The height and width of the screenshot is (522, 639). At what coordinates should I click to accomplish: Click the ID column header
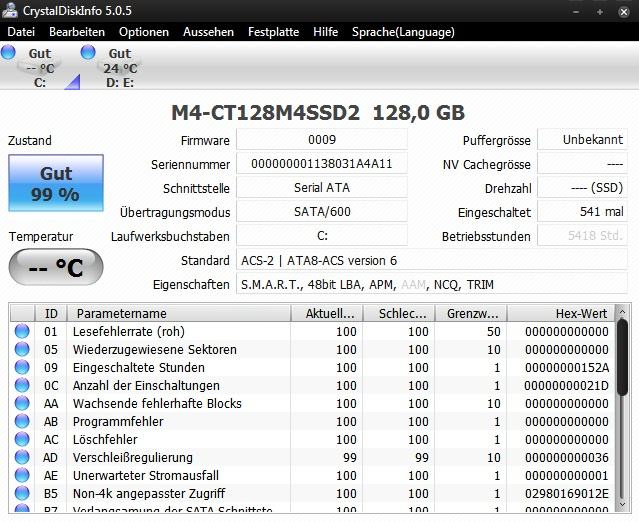51,313
